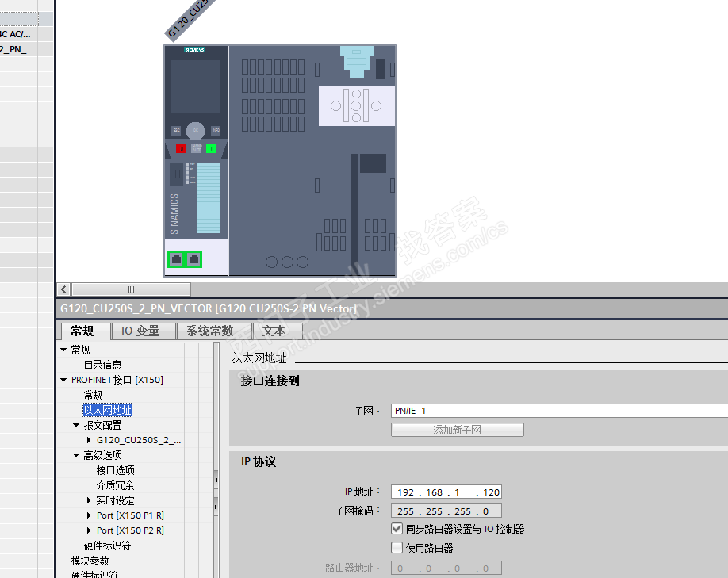Toggle 同步路由器设置与 IO 控制器 checkbox
This screenshot has height=578, width=728.
397,529
